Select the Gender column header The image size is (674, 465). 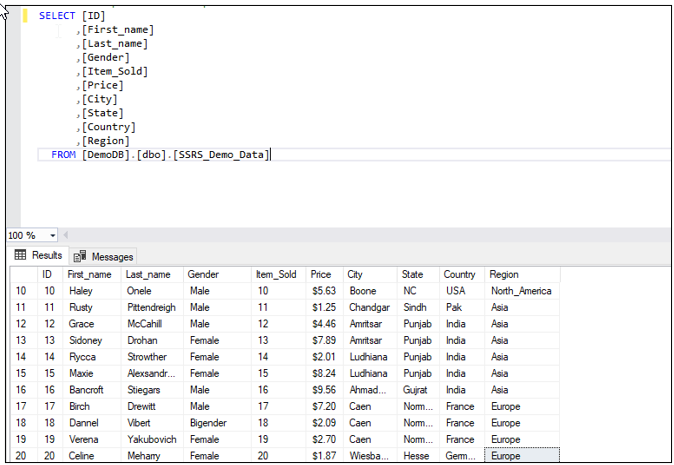click(x=218, y=274)
